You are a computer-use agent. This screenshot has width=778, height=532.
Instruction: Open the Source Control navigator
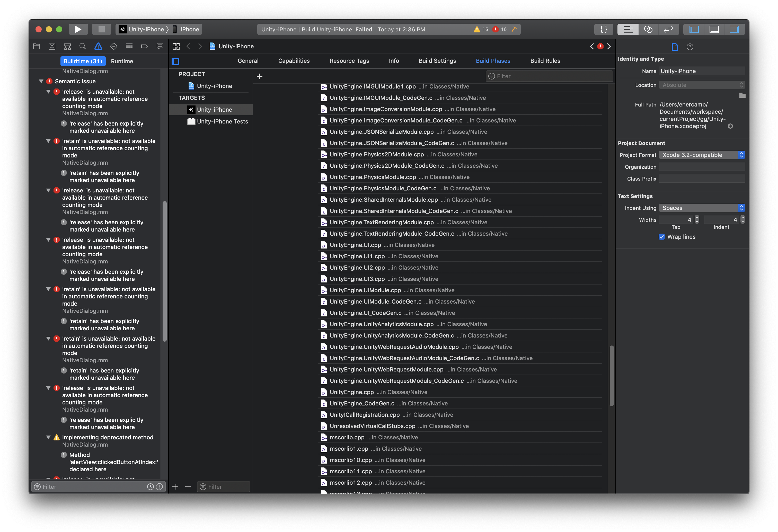coord(52,46)
